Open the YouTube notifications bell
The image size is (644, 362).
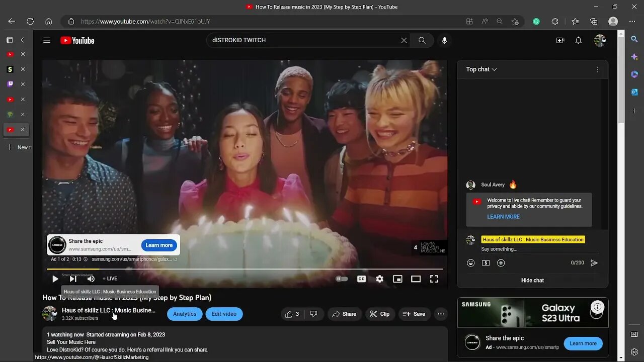click(x=579, y=40)
